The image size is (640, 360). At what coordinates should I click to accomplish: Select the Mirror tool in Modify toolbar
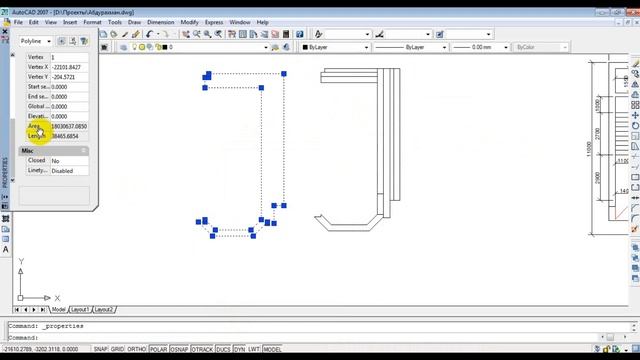[x=635, y=84]
